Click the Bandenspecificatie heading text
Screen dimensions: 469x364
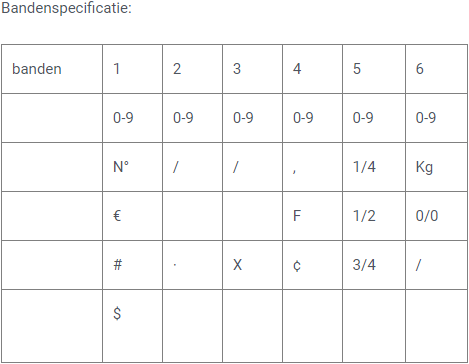pos(67,8)
